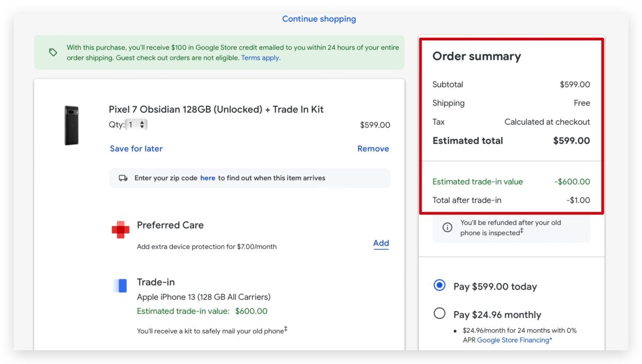
Task: Click Pixel 7 Obsidian 128GB product title
Action: click(x=216, y=110)
